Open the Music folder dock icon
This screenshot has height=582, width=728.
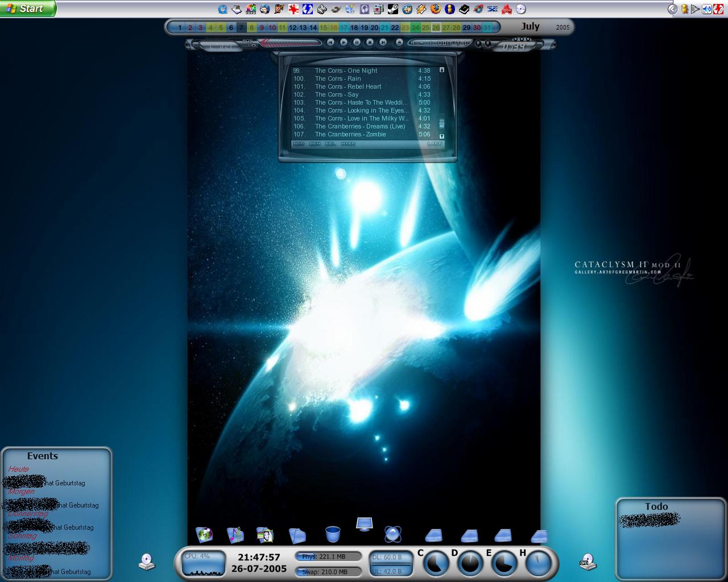coord(235,534)
